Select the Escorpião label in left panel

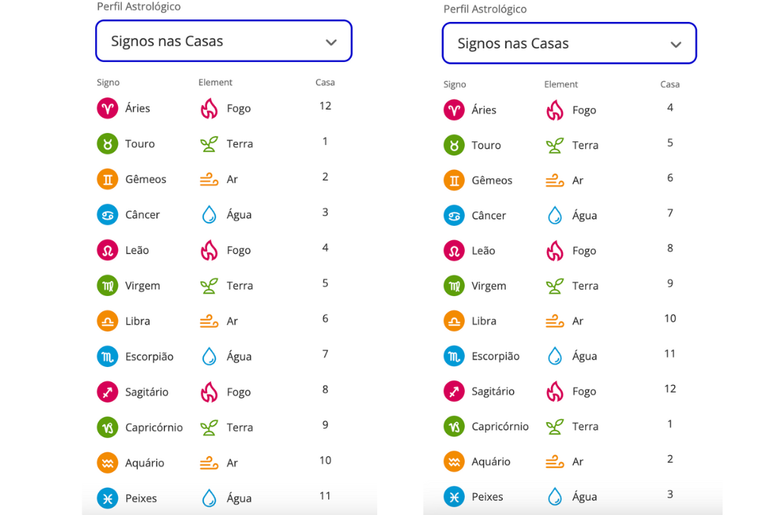click(149, 357)
